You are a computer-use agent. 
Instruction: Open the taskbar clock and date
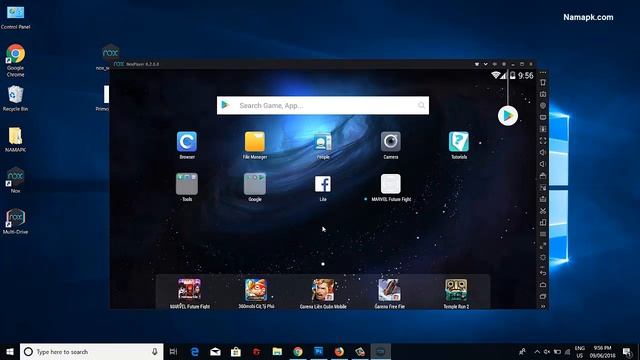point(602,352)
